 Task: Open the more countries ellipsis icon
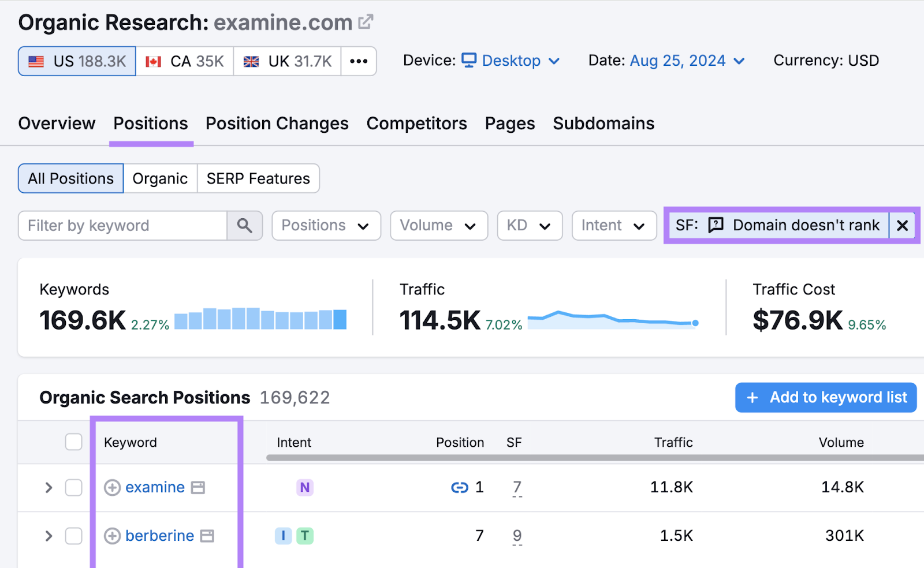(359, 61)
